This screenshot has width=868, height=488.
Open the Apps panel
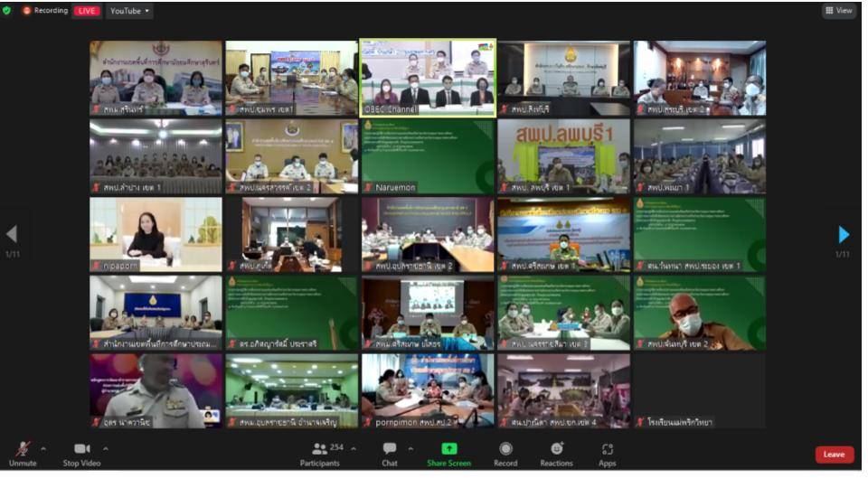607,449
